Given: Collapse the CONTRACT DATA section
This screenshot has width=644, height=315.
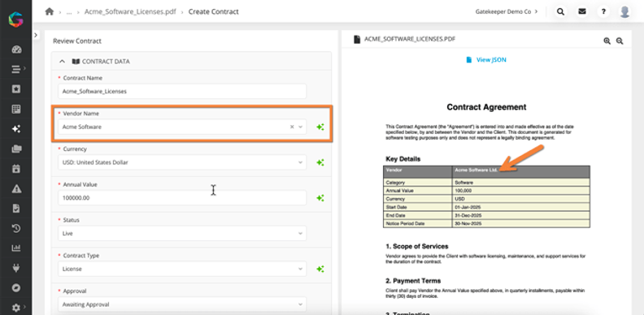Looking at the screenshot, I should pyautogui.click(x=63, y=62).
